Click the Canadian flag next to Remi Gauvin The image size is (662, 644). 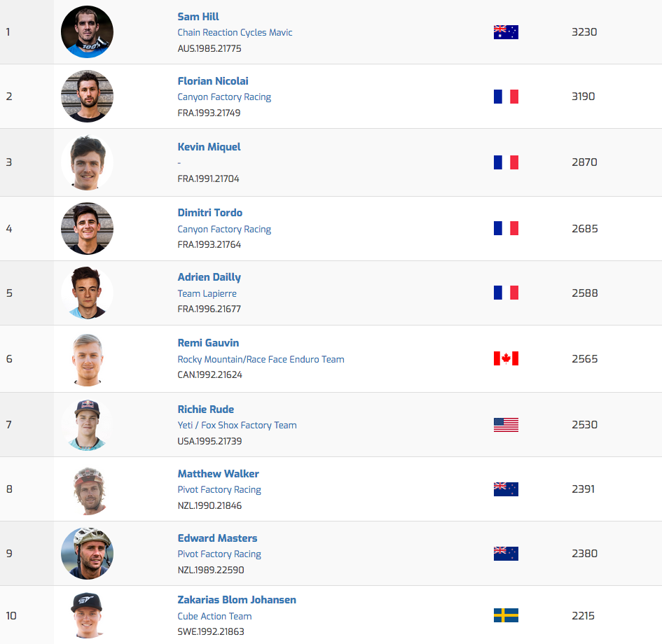[x=506, y=359]
